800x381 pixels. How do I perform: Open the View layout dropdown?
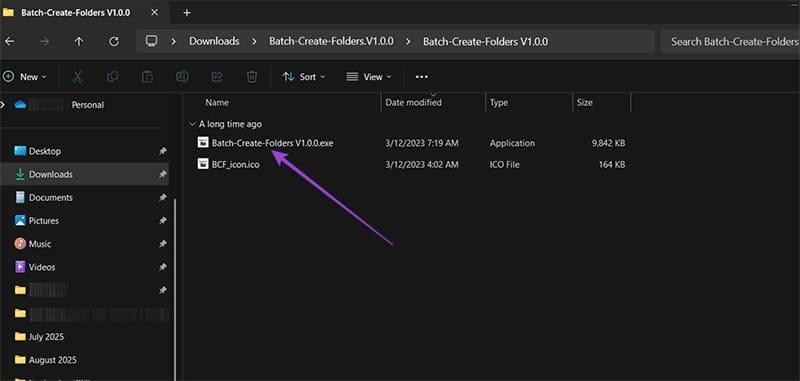click(x=369, y=77)
